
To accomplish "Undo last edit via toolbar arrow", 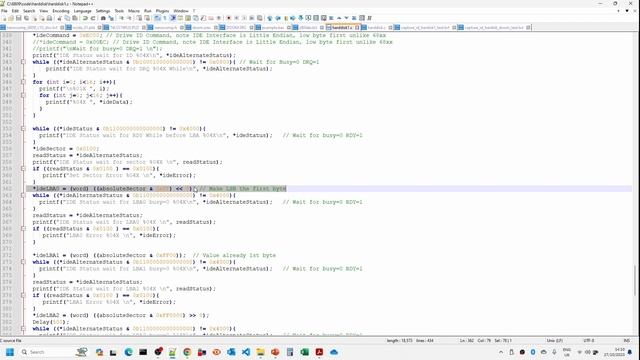I will (x=85, y=18).
